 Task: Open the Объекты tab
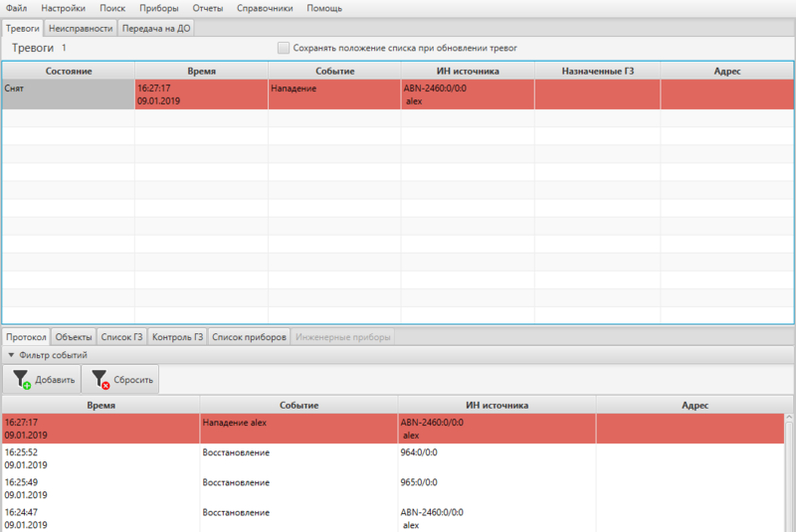tap(74, 337)
